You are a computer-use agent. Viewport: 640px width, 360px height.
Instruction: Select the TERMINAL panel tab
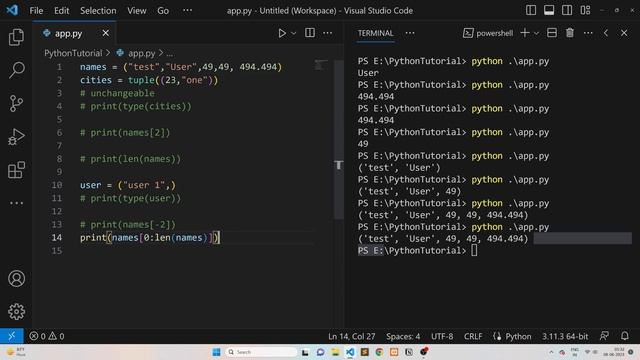(x=376, y=33)
